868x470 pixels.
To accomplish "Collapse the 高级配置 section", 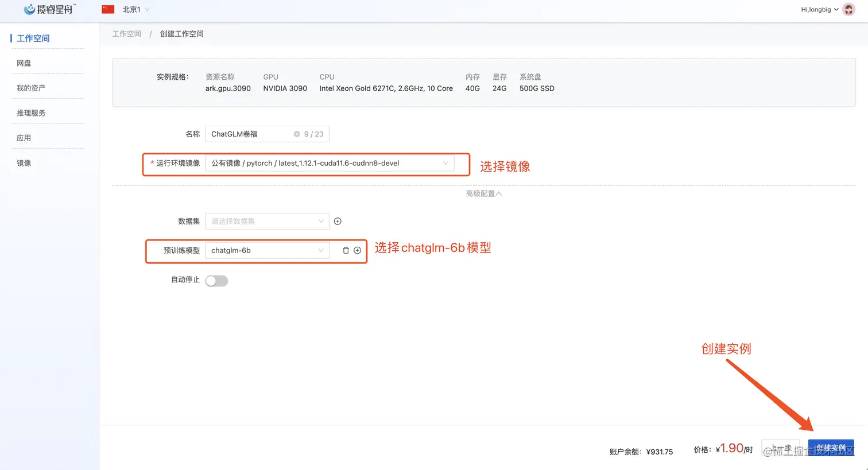I will click(x=483, y=194).
